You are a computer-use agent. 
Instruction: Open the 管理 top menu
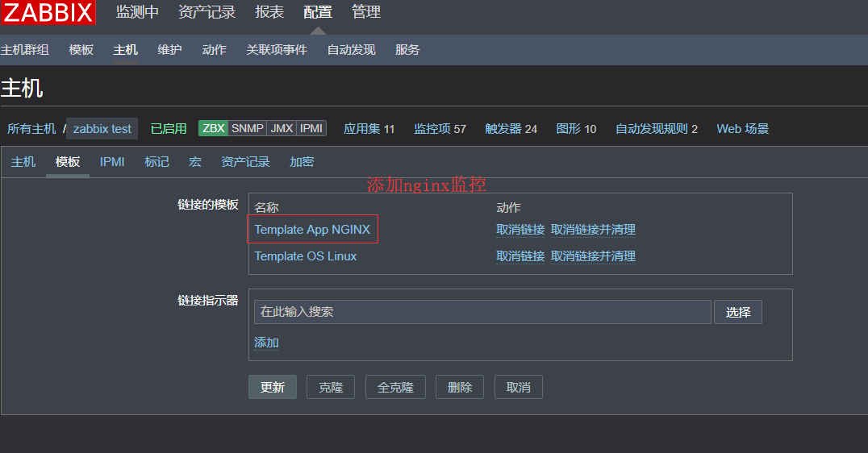(366, 12)
